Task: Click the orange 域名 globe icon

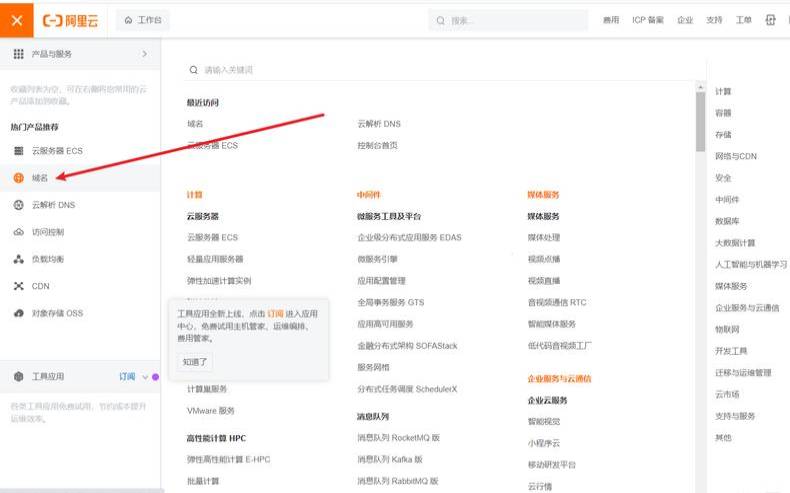Action: point(19,178)
